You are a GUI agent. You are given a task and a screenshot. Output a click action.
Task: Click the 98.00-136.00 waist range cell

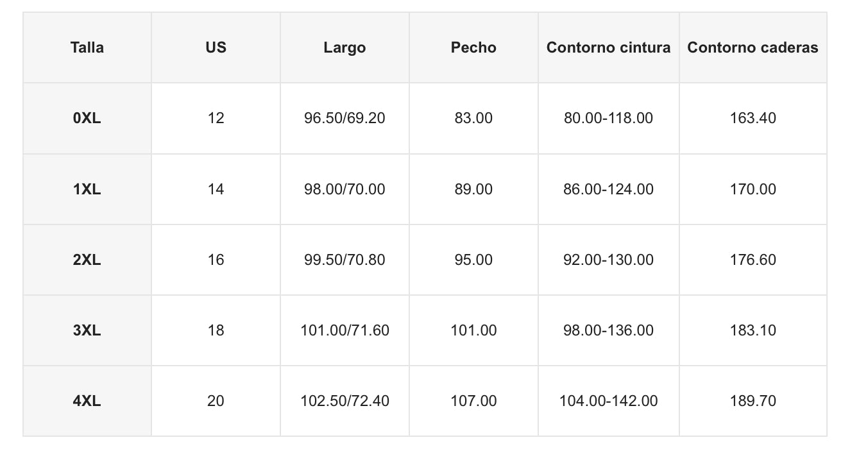[608, 330]
